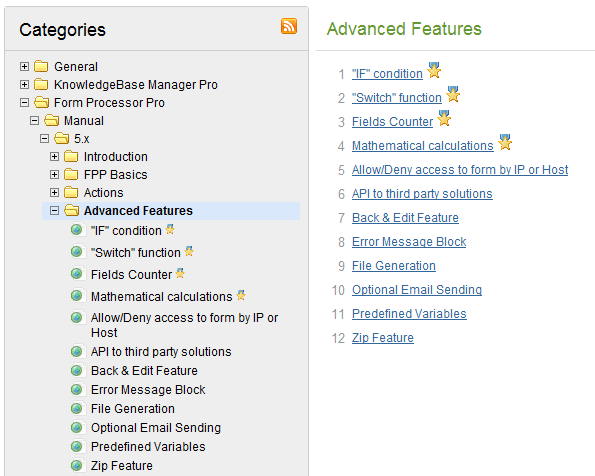Select Back & Edit Feature in tree
This screenshot has height=476, width=595.
pyautogui.click(x=144, y=370)
